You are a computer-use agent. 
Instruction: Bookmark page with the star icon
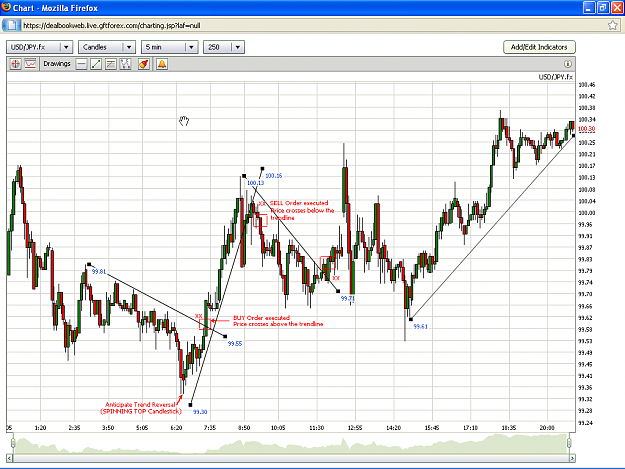(613, 26)
